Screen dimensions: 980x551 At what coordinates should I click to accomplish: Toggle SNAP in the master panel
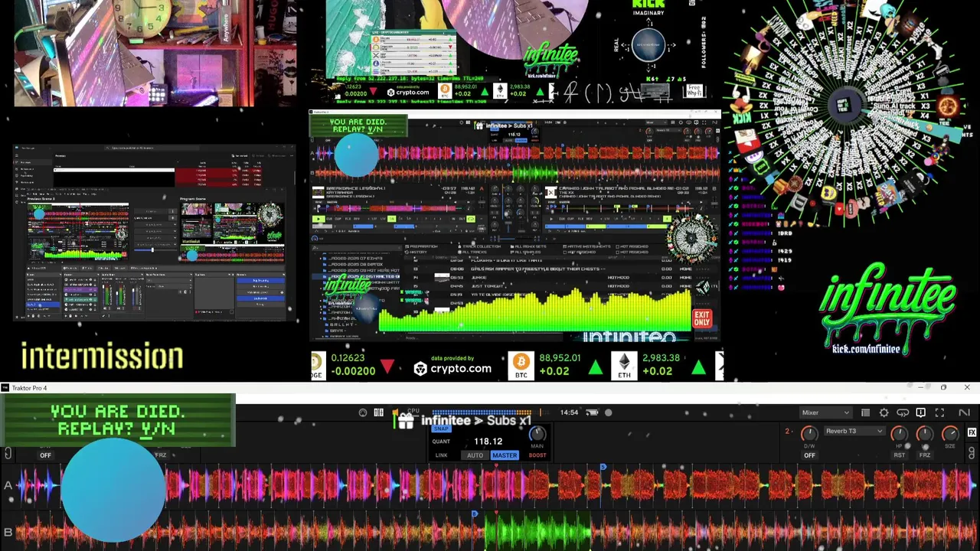441,429
